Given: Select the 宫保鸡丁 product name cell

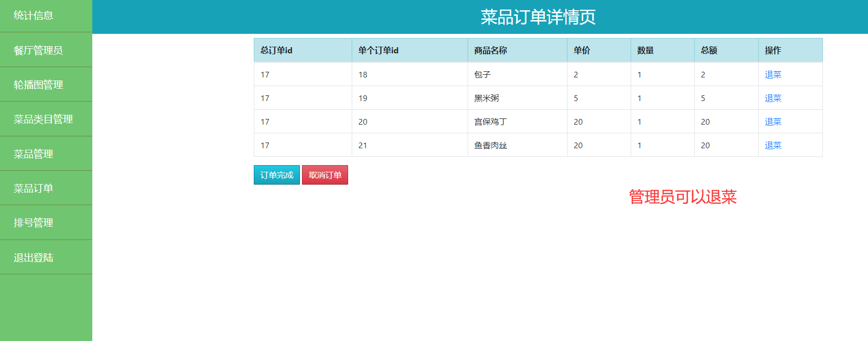Looking at the screenshot, I should [x=517, y=122].
